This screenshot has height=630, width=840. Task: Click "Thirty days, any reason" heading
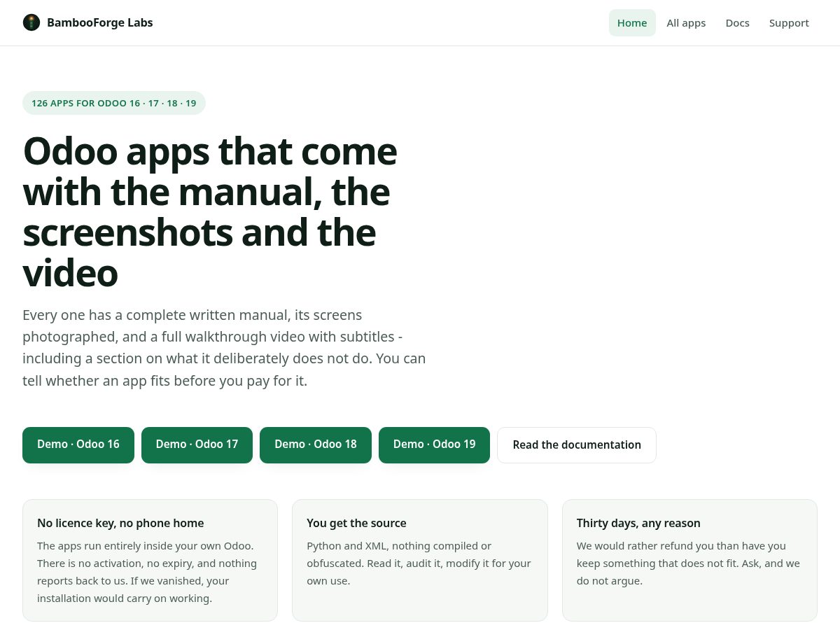[x=638, y=523]
